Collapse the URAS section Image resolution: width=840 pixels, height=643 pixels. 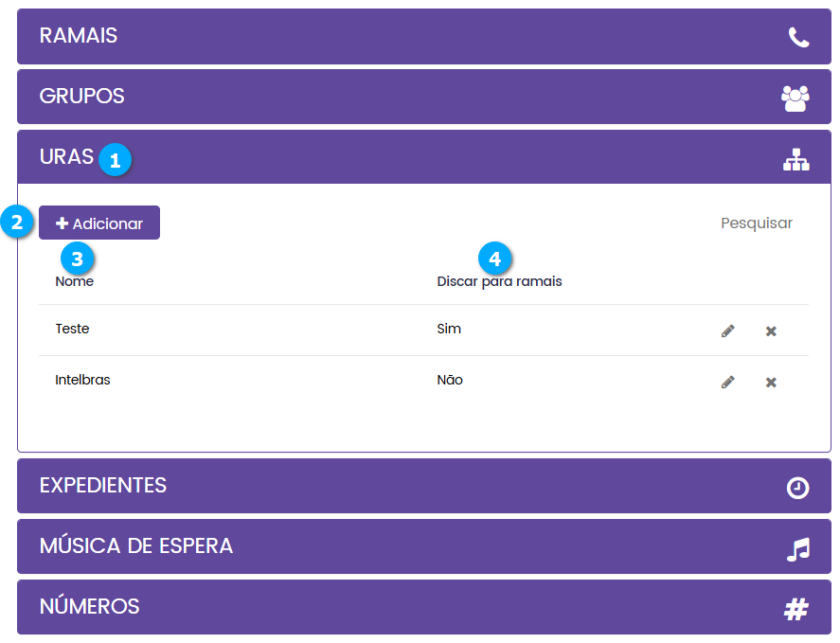(66, 157)
